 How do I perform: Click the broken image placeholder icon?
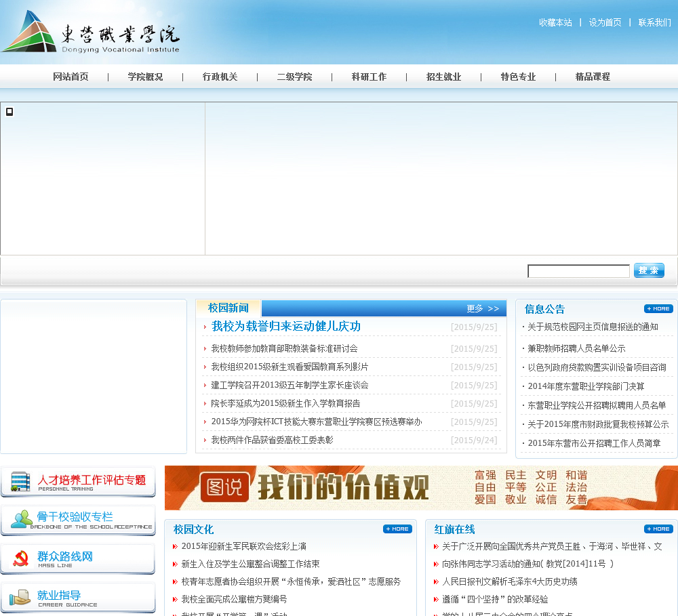coord(9,112)
